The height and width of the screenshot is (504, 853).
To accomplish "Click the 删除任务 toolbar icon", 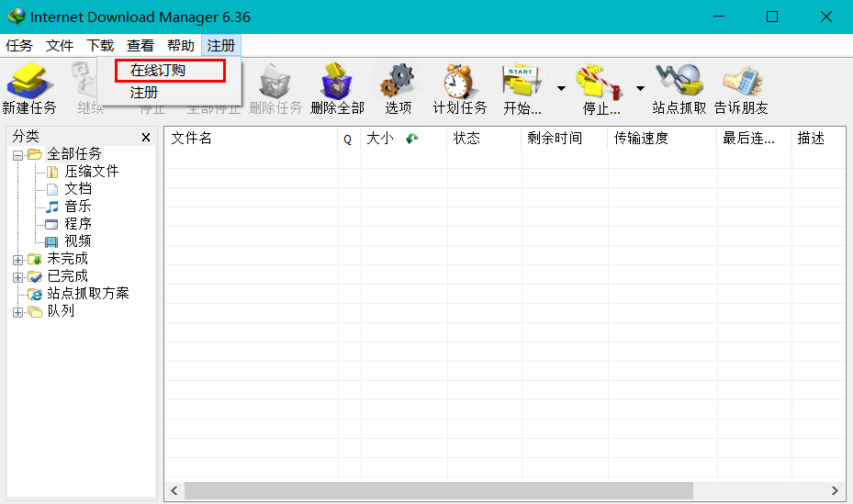I will click(x=275, y=82).
